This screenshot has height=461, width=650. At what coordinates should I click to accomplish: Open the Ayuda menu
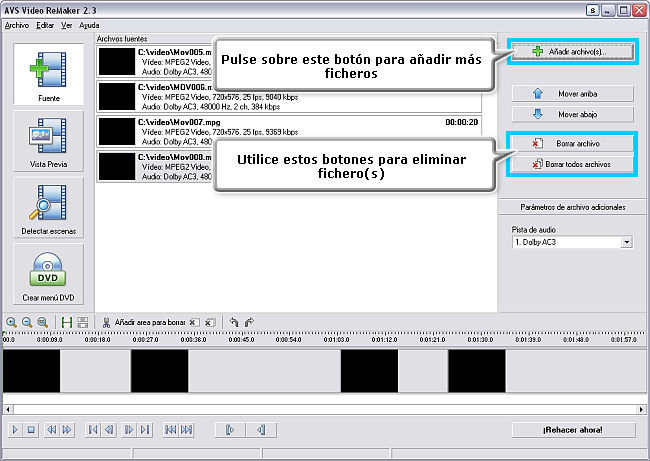click(89, 25)
